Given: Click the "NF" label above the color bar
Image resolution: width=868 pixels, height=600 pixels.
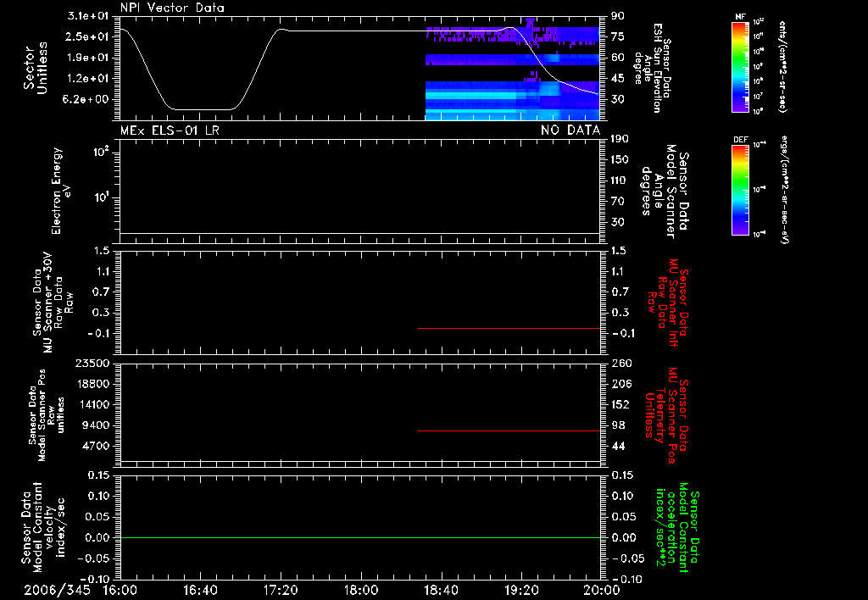Looking at the screenshot, I should (741, 17).
